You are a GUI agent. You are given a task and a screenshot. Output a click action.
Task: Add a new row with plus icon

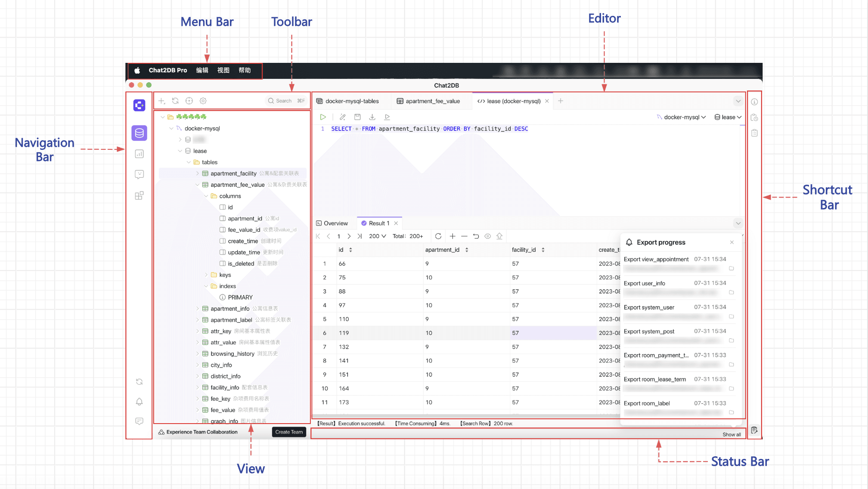(x=453, y=236)
